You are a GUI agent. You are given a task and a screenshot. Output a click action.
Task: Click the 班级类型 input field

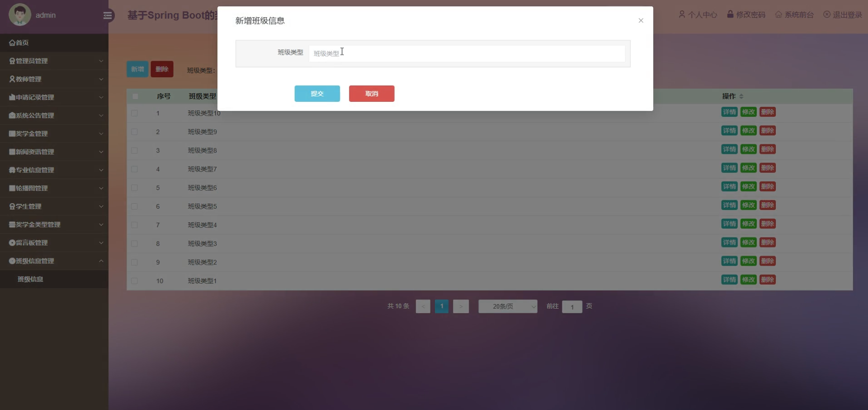pyautogui.click(x=467, y=53)
